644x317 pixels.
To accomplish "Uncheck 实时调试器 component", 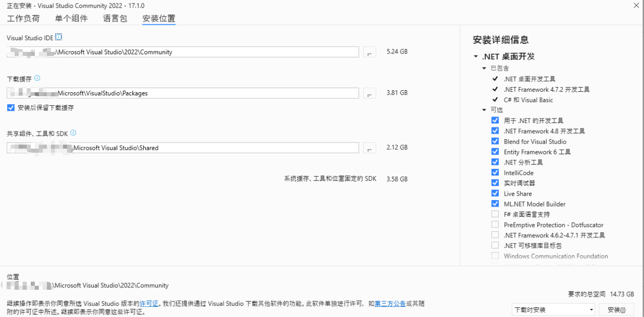I will [x=495, y=183].
